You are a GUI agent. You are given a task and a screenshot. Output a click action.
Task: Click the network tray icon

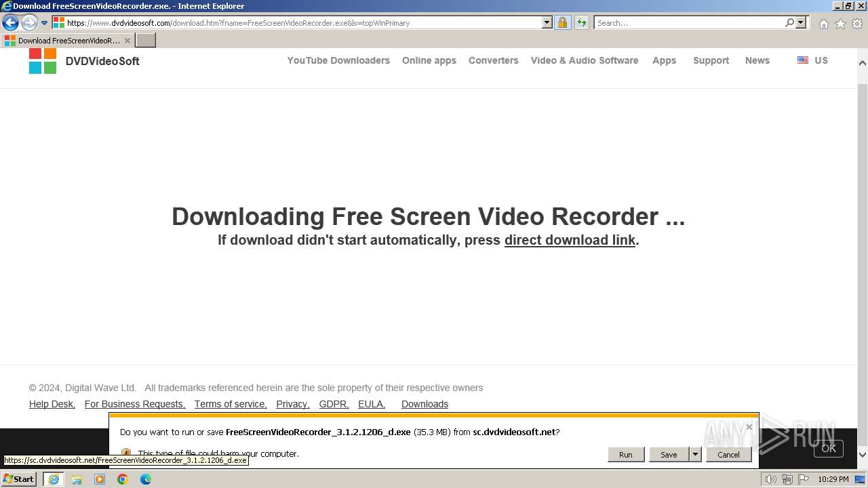787,479
